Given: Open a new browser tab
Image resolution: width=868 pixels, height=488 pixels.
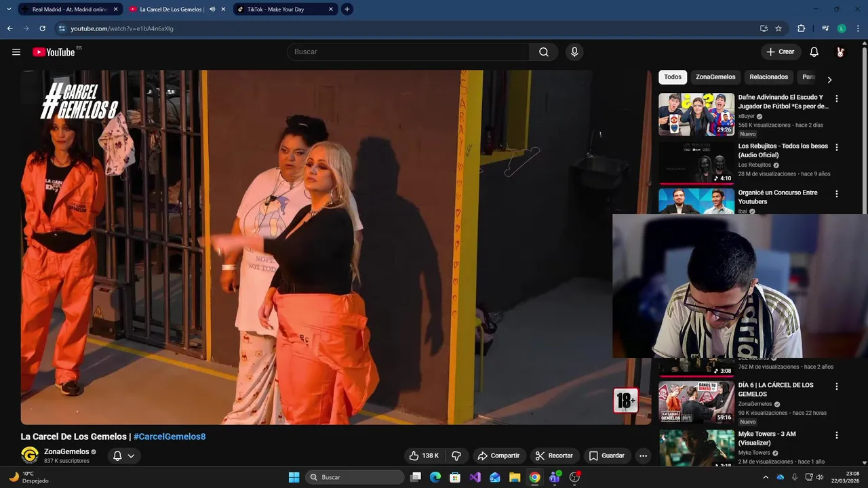Looking at the screenshot, I should coord(347,9).
